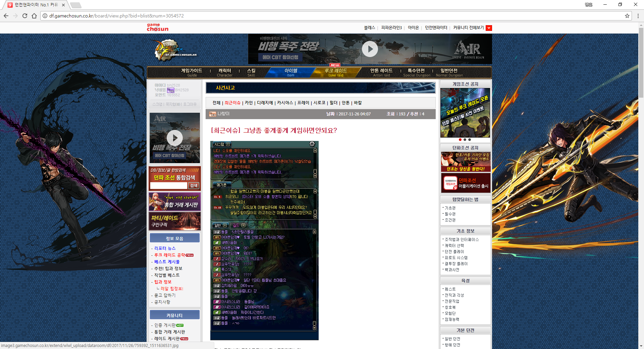The width and height of the screenshot is (644, 349).
Task: Open the 게임조선 공지 event thumbnail
Action: point(465,113)
